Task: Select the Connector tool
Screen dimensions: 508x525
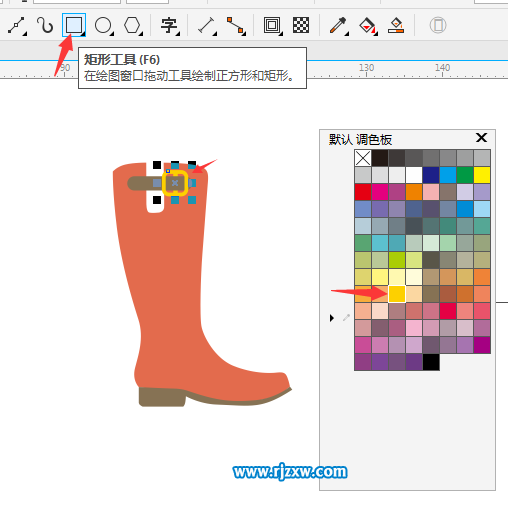Action: click(x=236, y=25)
